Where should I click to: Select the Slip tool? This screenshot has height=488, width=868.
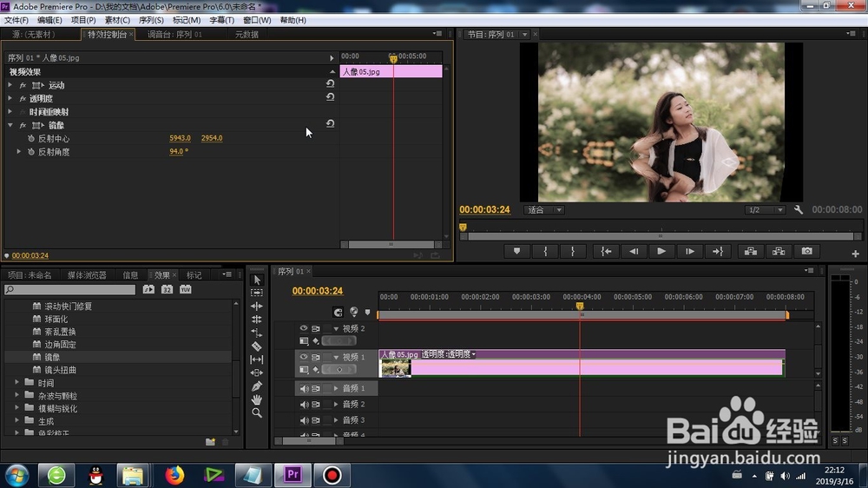[257, 359]
